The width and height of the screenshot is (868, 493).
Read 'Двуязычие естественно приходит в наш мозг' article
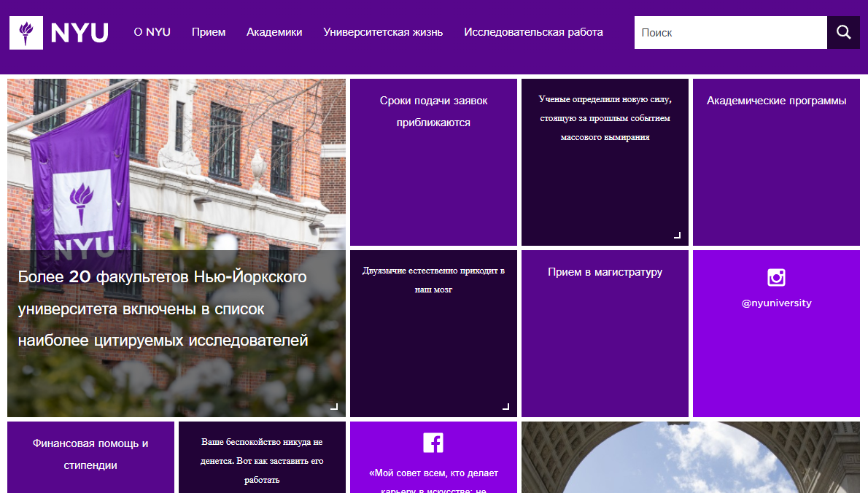click(433, 280)
